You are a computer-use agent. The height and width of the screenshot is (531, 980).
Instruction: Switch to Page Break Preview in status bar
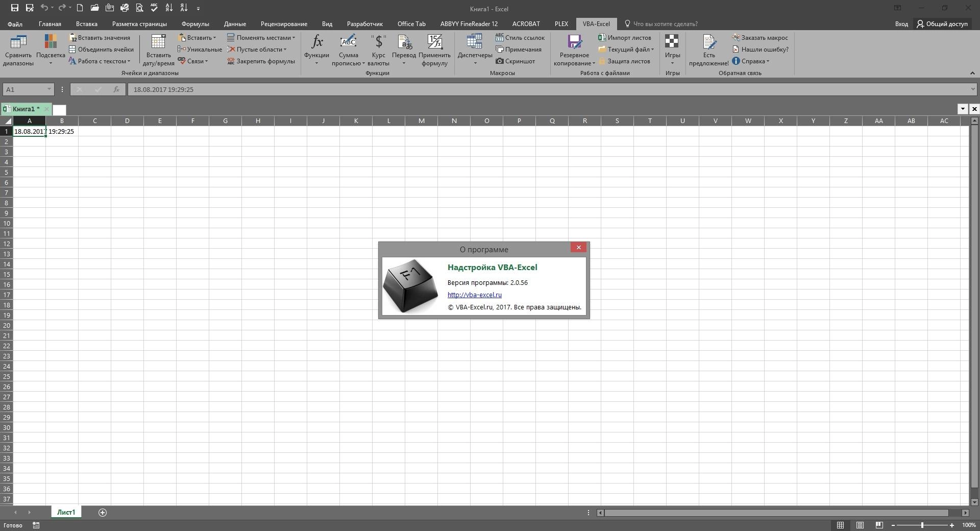(879, 525)
